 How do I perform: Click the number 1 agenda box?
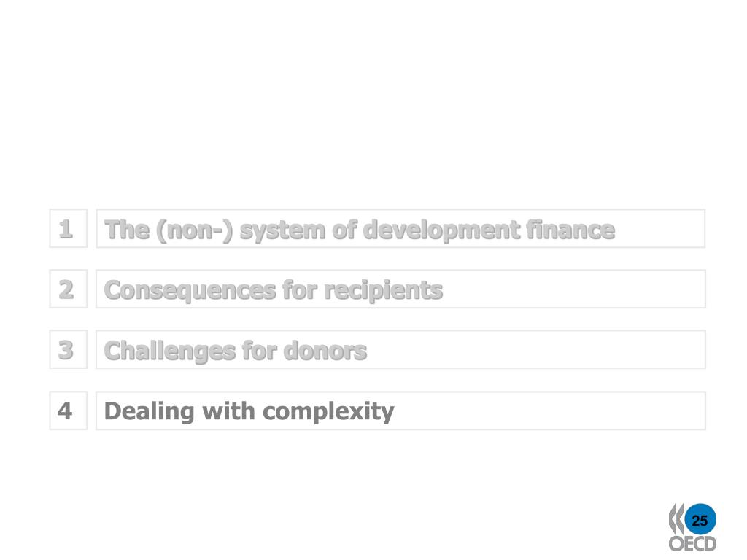pos(68,228)
